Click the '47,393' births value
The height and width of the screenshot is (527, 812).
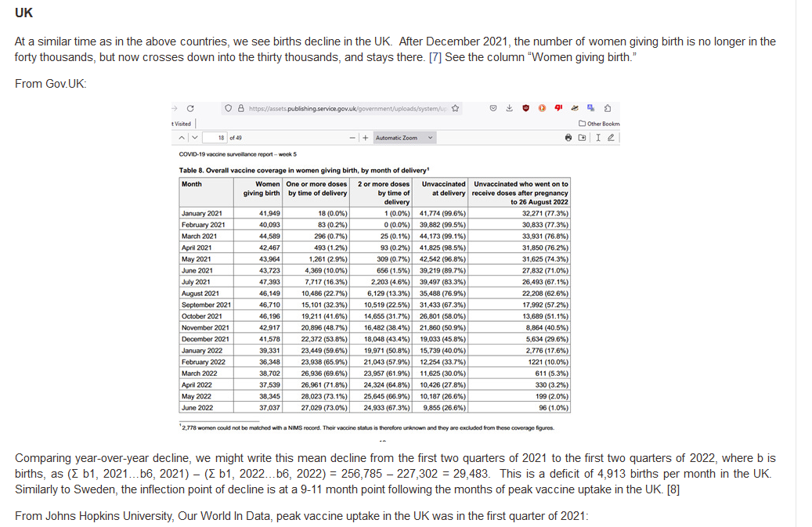coord(270,282)
